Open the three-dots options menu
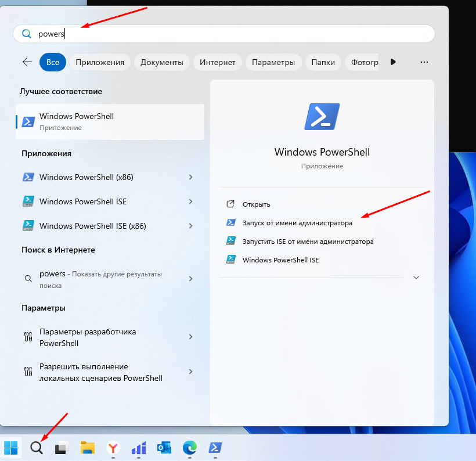476x461 pixels. pos(424,62)
